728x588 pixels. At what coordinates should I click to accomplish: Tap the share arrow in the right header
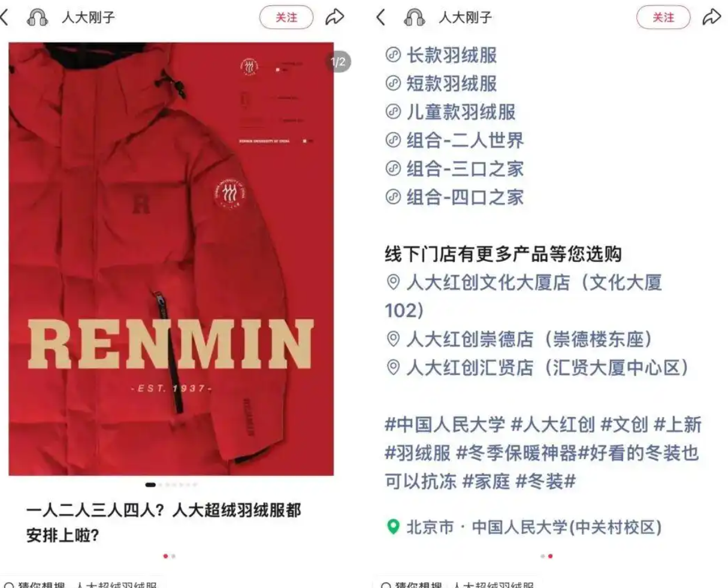click(x=712, y=17)
